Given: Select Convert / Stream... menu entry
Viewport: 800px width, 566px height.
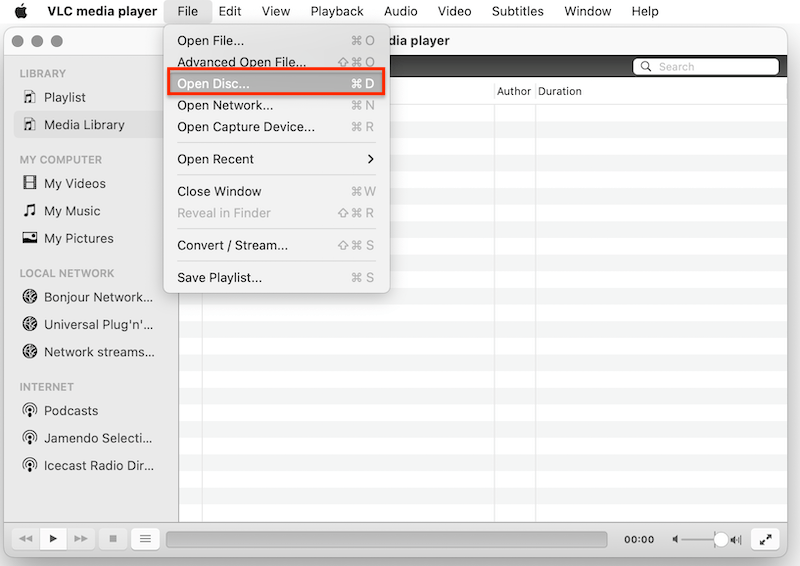Looking at the screenshot, I should coord(275,245).
